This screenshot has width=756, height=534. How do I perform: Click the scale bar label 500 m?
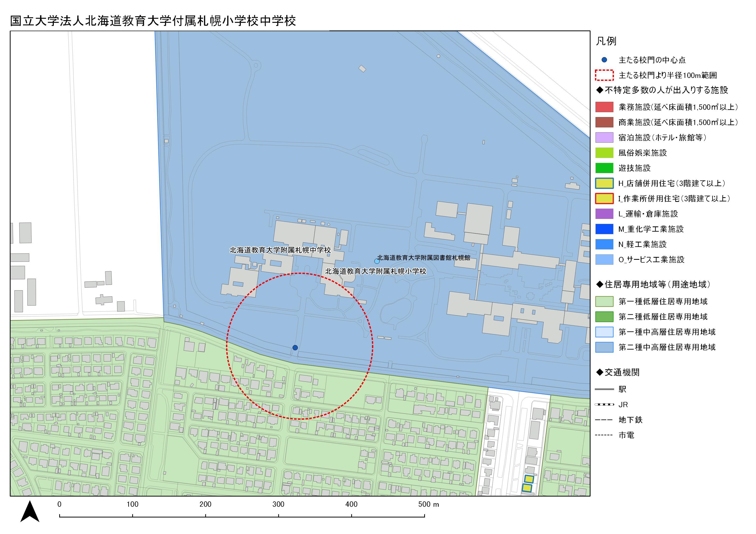pyautogui.click(x=429, y=504)
